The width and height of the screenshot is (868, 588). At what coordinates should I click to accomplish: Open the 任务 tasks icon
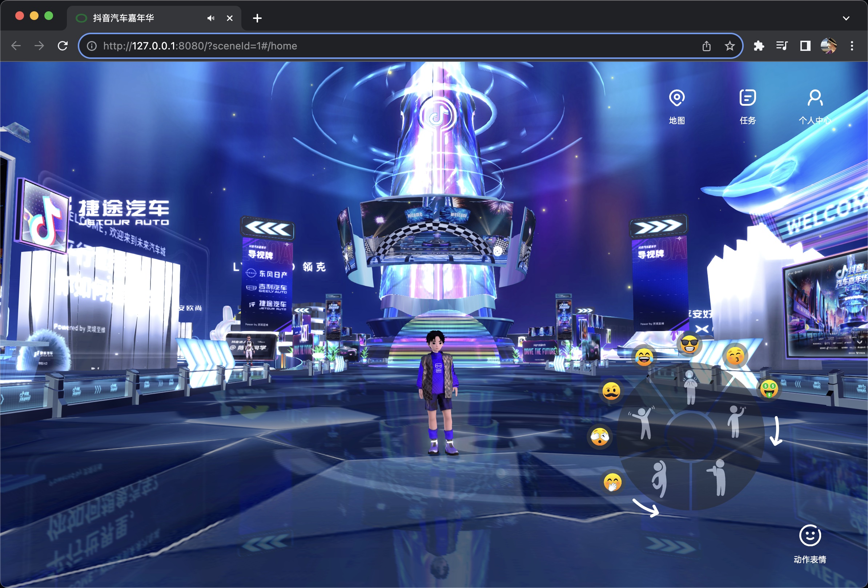coord(747,98)
